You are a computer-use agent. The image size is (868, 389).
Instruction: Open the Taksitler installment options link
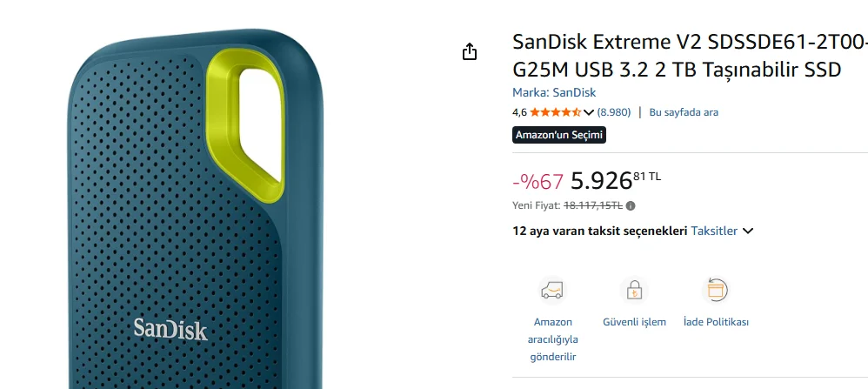pyautogui.click(x=714, y=231)
